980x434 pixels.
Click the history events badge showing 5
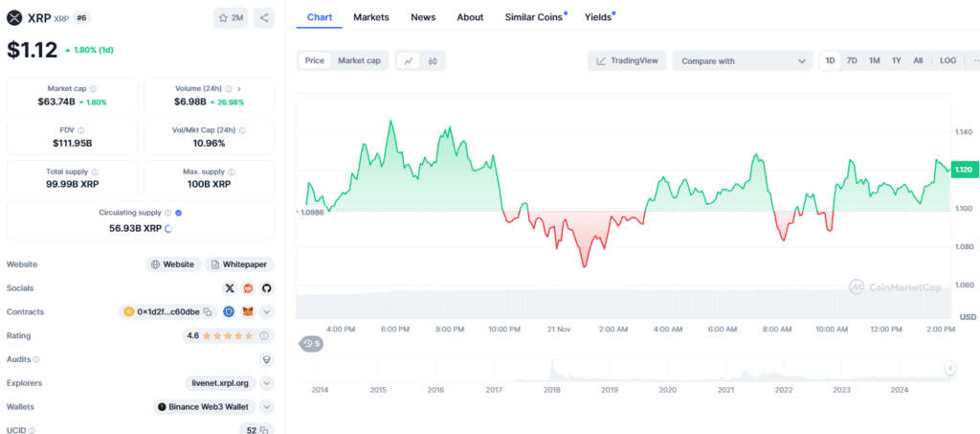tap(311, 343)
